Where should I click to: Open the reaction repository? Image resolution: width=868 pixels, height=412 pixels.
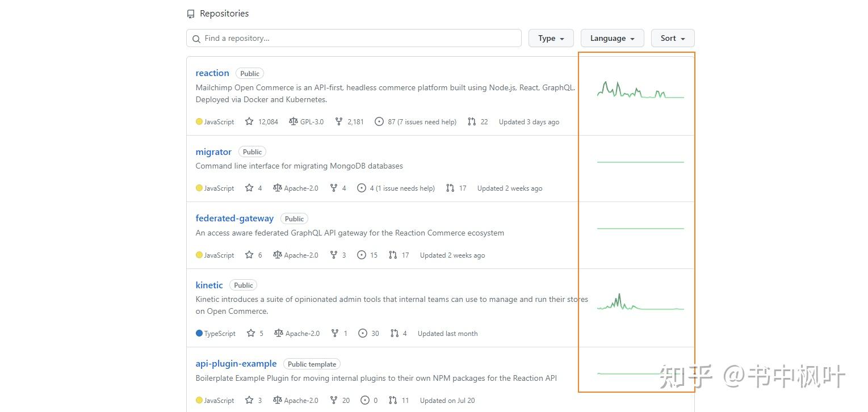[x=212, y=73]
